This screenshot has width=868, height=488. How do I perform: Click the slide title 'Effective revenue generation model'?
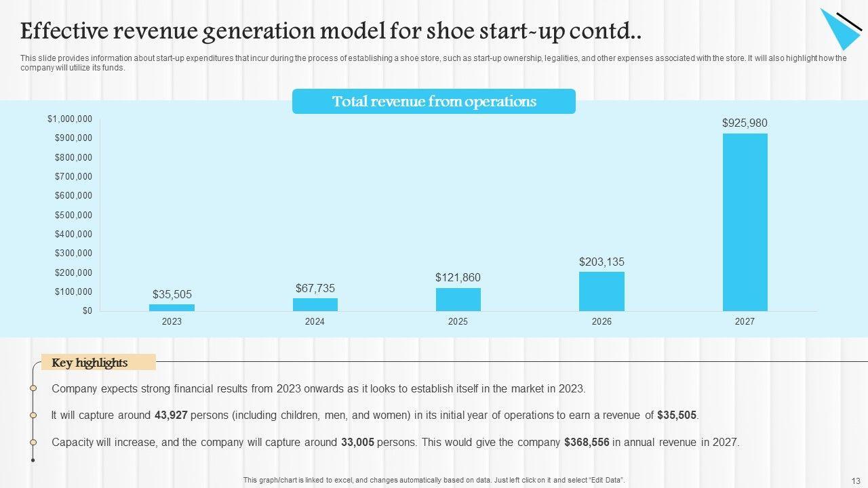click(331, 31)
